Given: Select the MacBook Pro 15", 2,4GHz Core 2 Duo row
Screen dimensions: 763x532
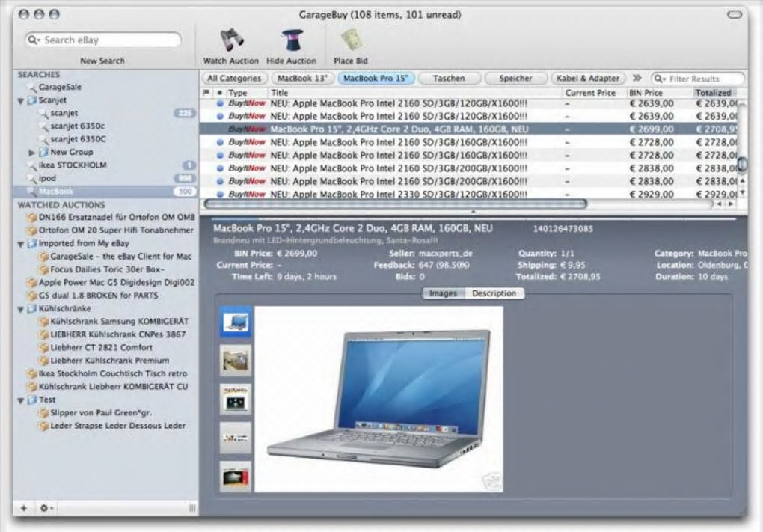Looking at the screenshot, I should coord(468,129).
